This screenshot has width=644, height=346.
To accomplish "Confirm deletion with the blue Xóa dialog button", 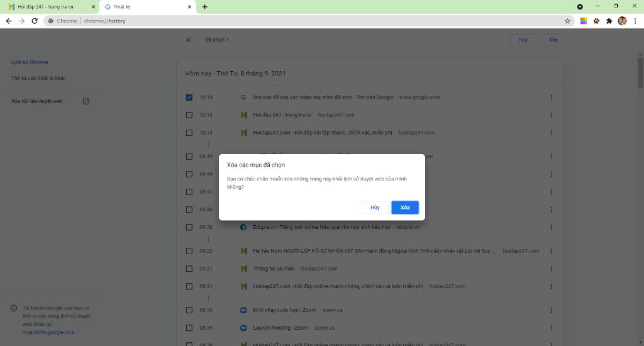I will [x=404, y=208].
